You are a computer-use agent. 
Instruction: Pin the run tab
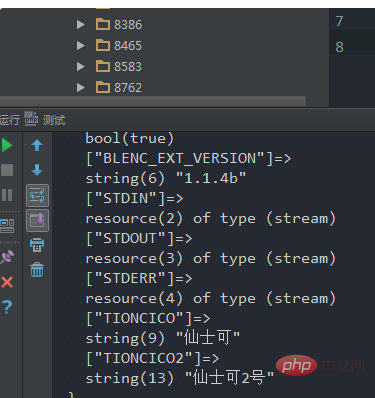(7, 257)
